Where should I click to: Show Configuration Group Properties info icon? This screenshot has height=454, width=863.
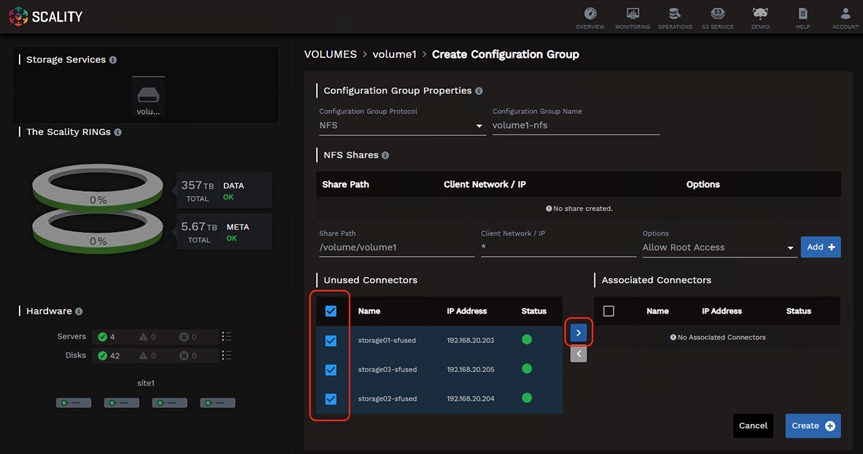[x=479, y=91]
